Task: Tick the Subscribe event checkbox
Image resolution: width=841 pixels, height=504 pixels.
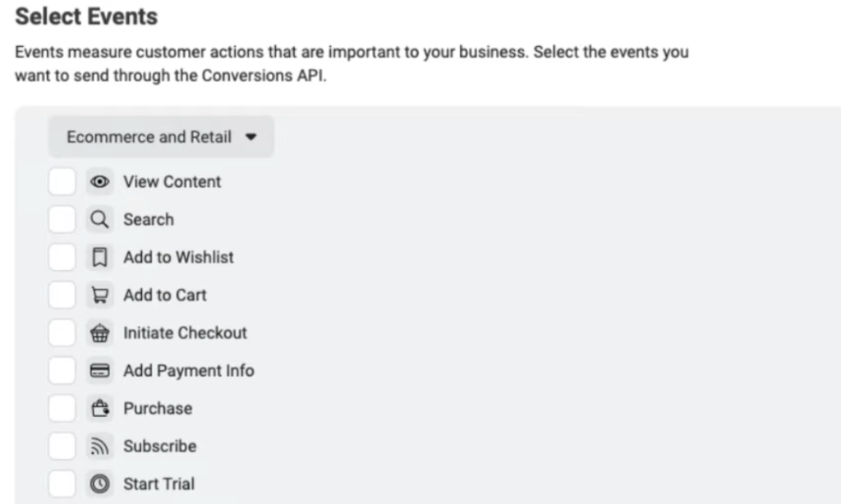Action: [x=62, y=447]
